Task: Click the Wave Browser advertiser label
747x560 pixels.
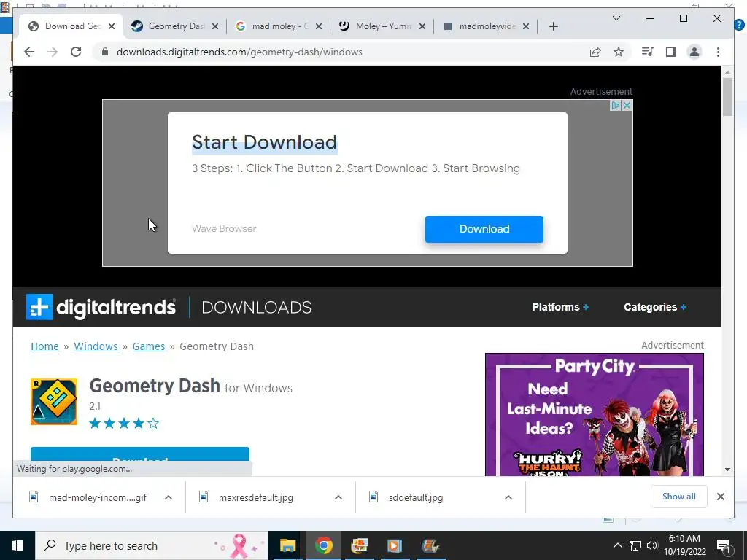Action: pos(224,228)
